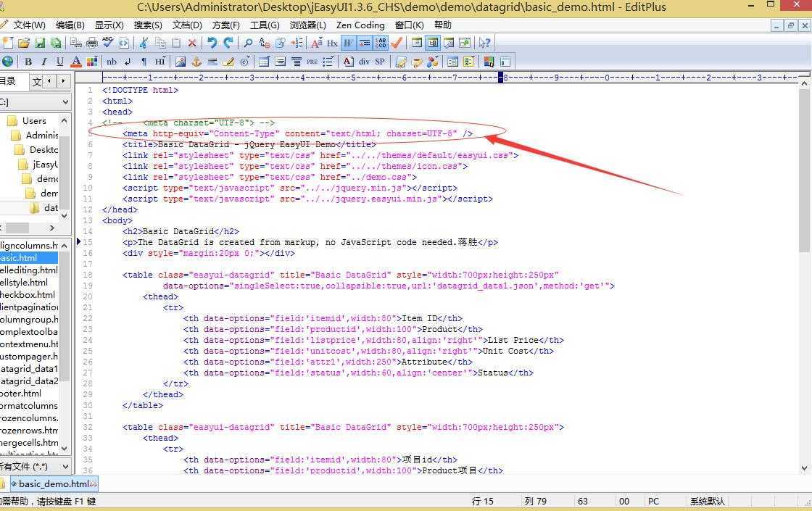Click the Go to line icon
The width and height of the screenshot is (812, 511).
click(x=297, y=43)
